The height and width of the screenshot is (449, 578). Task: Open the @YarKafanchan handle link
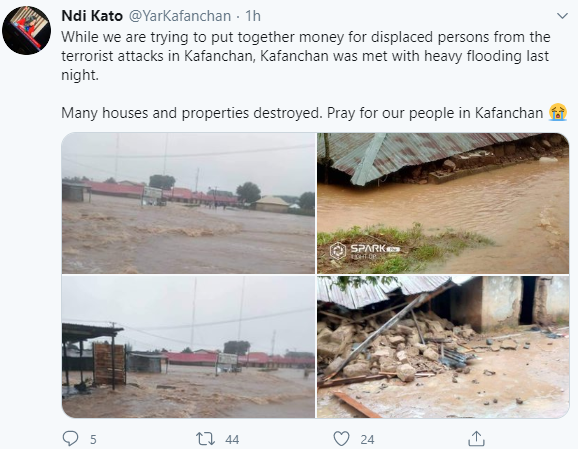(180, 16)
